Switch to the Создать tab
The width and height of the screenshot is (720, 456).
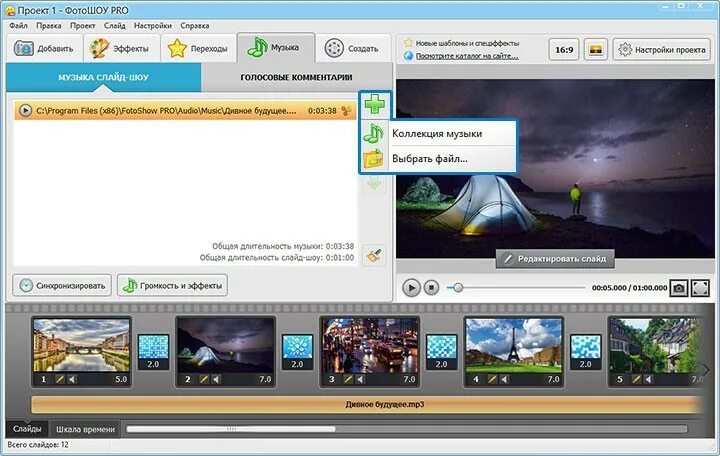coord(353,48)
